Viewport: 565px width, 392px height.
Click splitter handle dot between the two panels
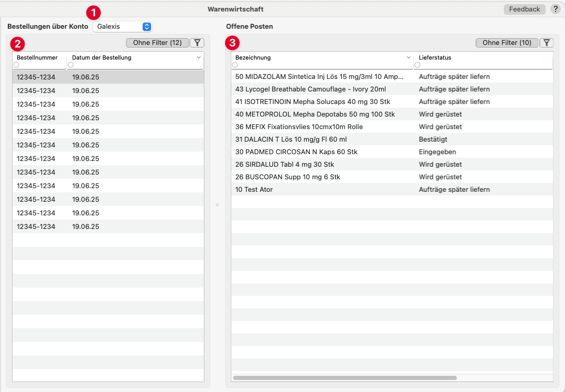tap(217, 205)
